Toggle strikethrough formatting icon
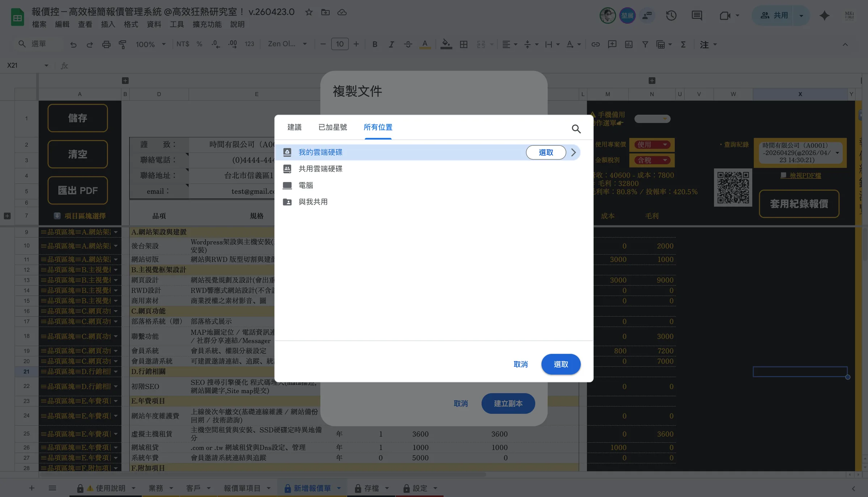868x497 pixels. (408, 44)
